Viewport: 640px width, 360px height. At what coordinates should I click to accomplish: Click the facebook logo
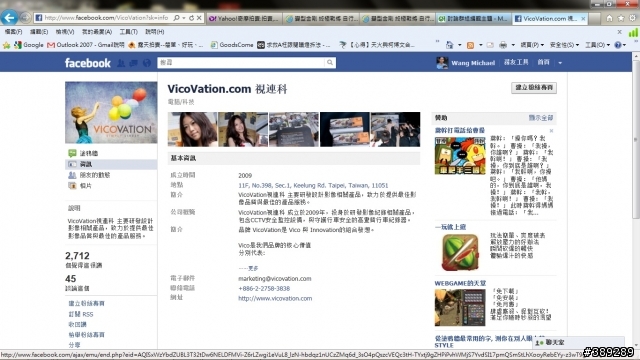(88, 63)
